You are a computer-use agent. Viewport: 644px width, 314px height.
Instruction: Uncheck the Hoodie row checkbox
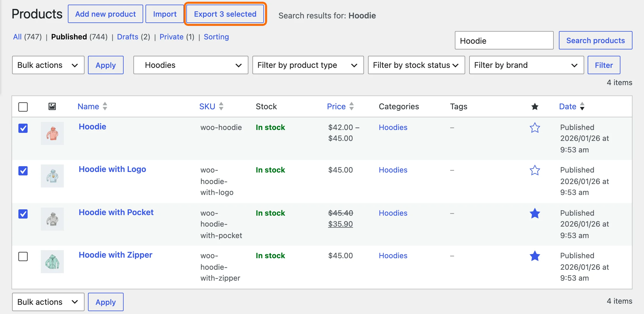(x=23, y=128)
